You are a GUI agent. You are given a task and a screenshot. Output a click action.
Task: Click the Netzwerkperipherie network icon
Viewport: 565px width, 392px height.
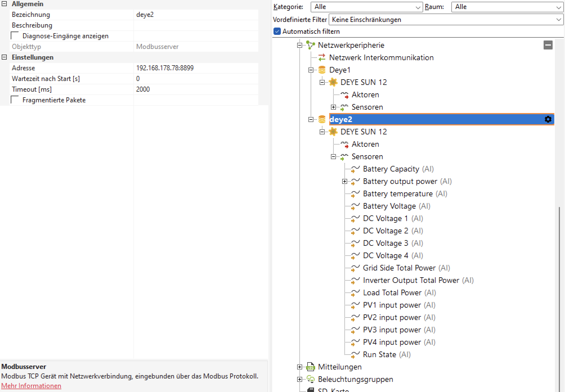tap(310, 45)
